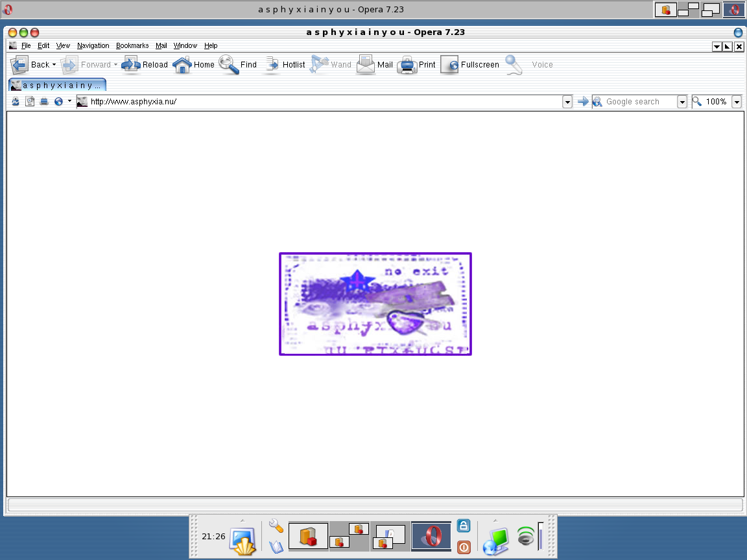747x560 pixels.
Task: Click the URL field showing http://www.asphyxia.nu/
Action: point(319,101)
